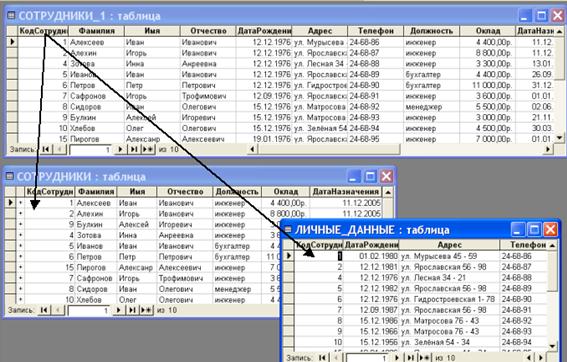
Task: Expand subdatasheet for Булкин in СОТРУДНИКИ
Action: [x=21, y=224]
